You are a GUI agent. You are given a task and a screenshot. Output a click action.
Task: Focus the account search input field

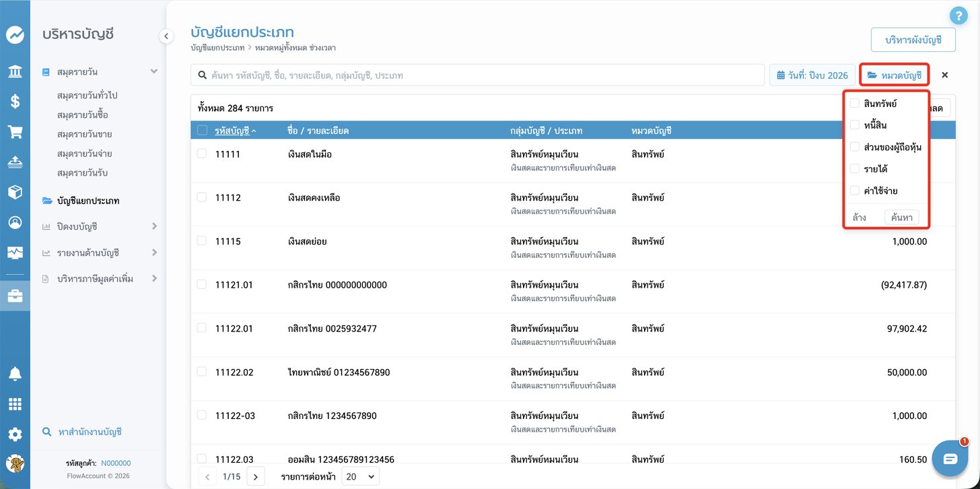(x=478, y=75)
